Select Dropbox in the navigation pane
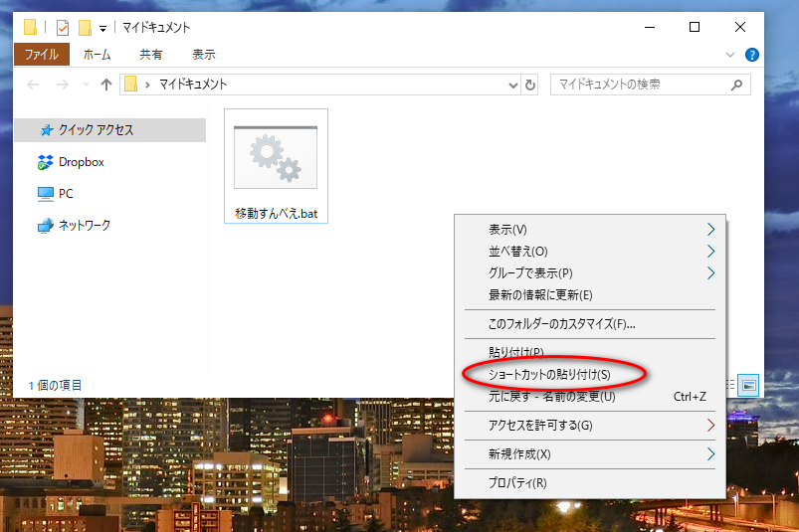799x532 pixels. 81,162
